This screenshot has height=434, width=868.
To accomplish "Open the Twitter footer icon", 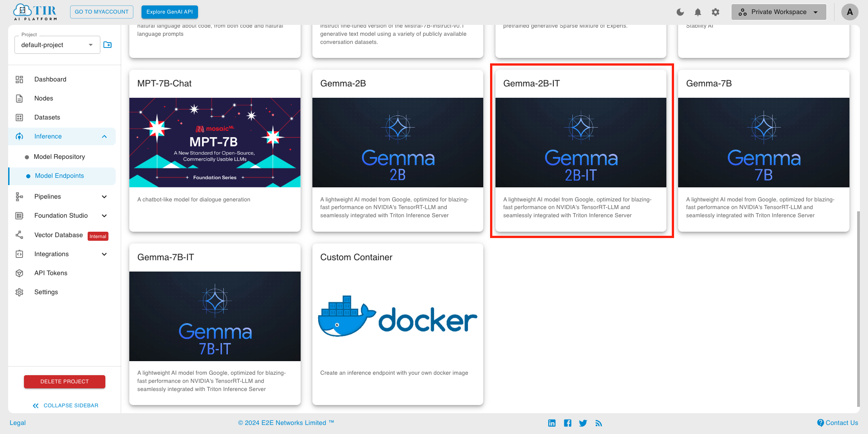I will [583, 423].
